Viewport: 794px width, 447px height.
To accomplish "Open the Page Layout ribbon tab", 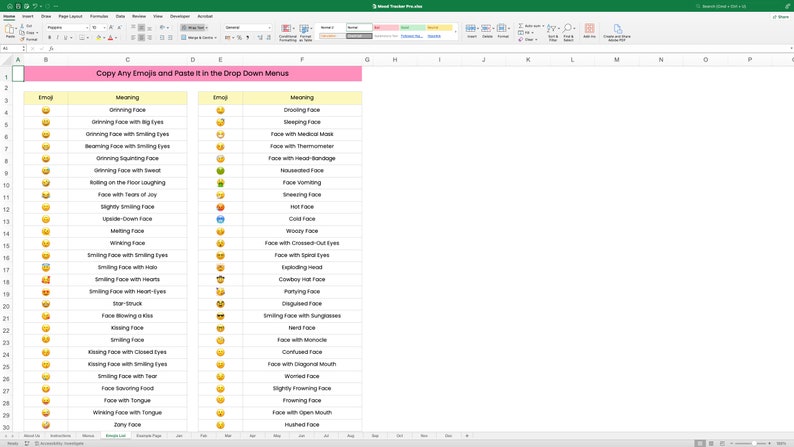I will (70, 16).
